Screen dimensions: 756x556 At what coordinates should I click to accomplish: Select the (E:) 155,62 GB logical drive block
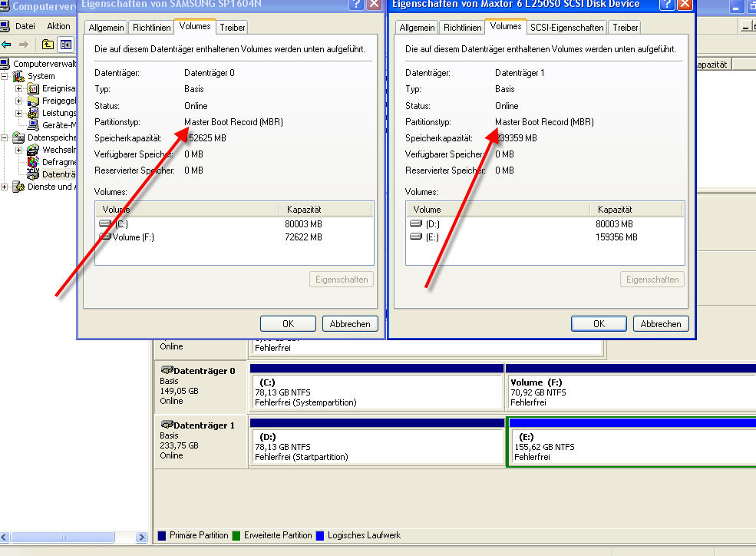point(632,443)
